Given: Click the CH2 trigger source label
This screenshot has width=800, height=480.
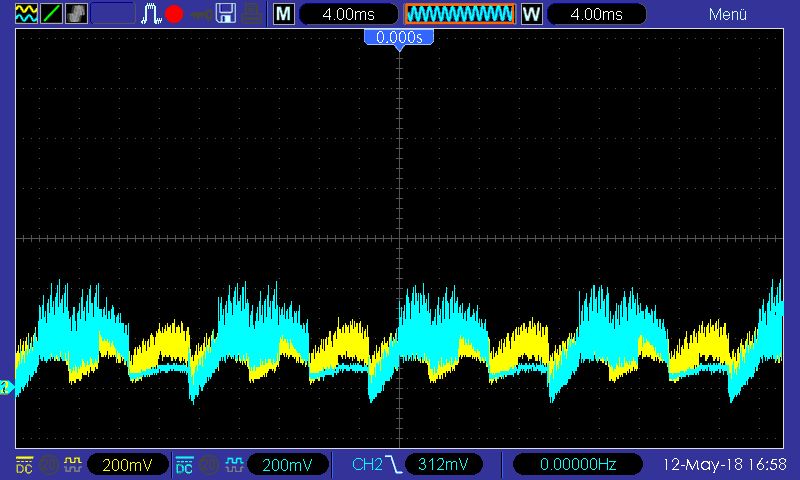Looking at the screenshot, I should [367, 464].
